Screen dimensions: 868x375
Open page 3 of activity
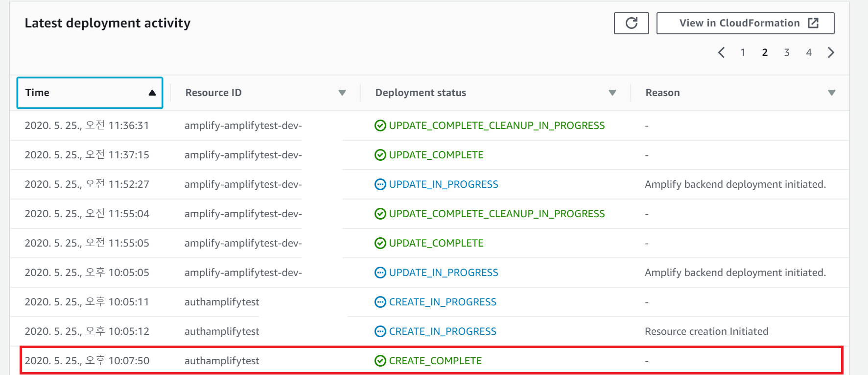pos(787,52)
